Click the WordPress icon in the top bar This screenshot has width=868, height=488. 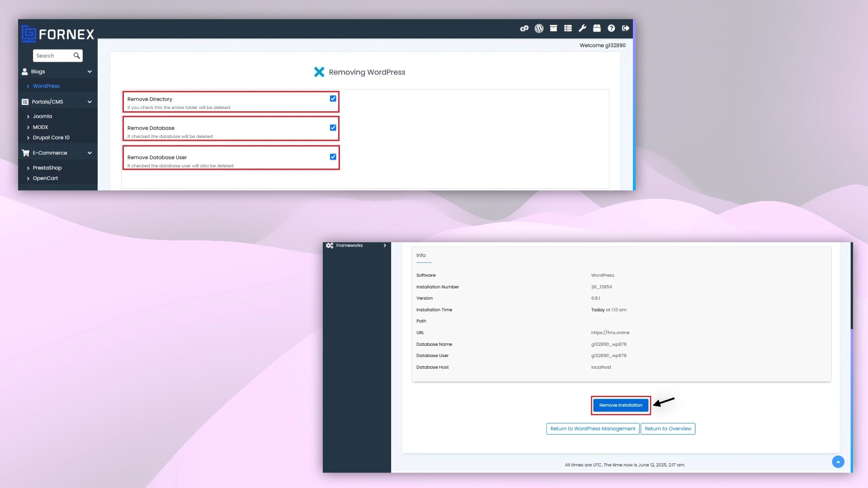coord(538,28)
